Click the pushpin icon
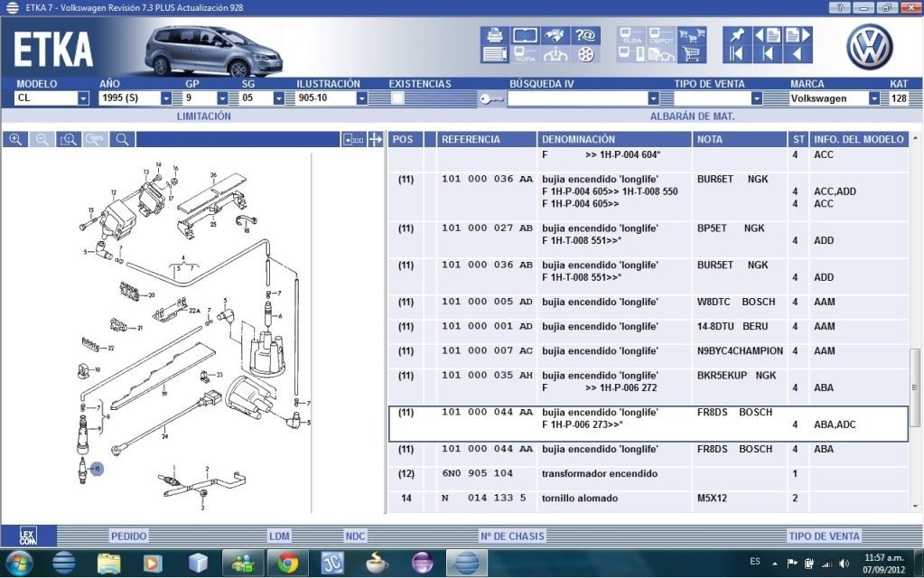Viewport: 924px width, 578px height. pyautogui.click(x=737, y=35)
